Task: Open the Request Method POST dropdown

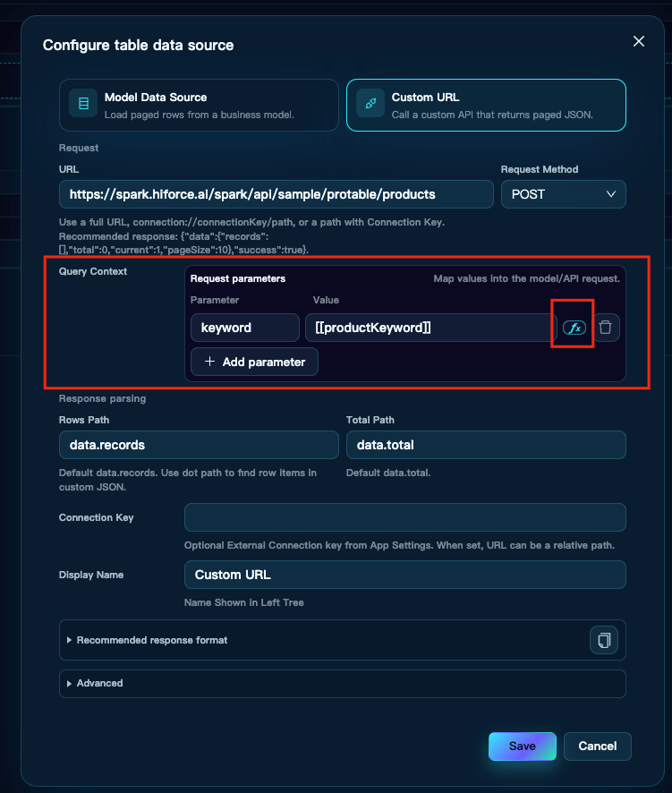Action: point(564,194)
